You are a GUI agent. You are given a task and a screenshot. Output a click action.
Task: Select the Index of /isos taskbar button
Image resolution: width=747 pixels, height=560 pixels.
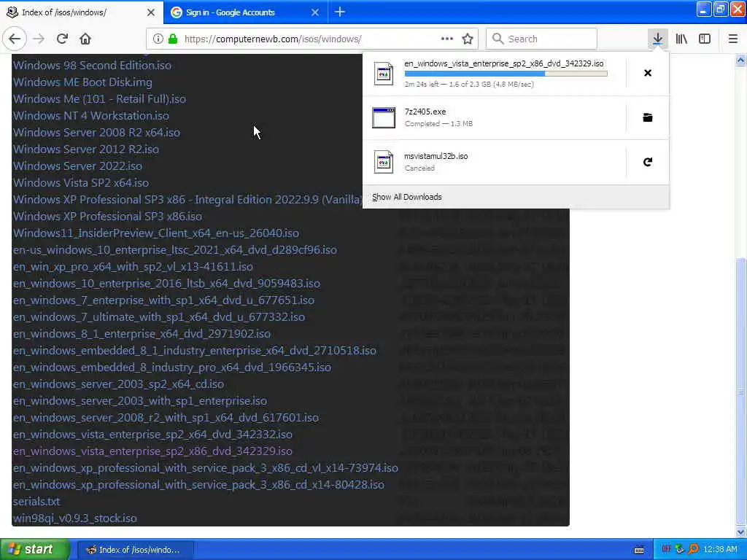pyautogui.click(x=135, y=550)
